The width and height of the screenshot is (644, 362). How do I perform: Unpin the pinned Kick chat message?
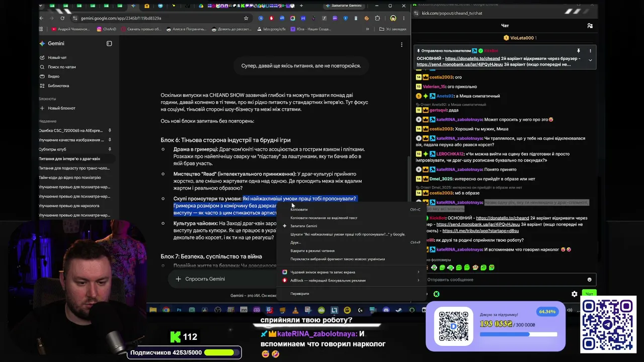pyautogui.click(x=579, y=51)
